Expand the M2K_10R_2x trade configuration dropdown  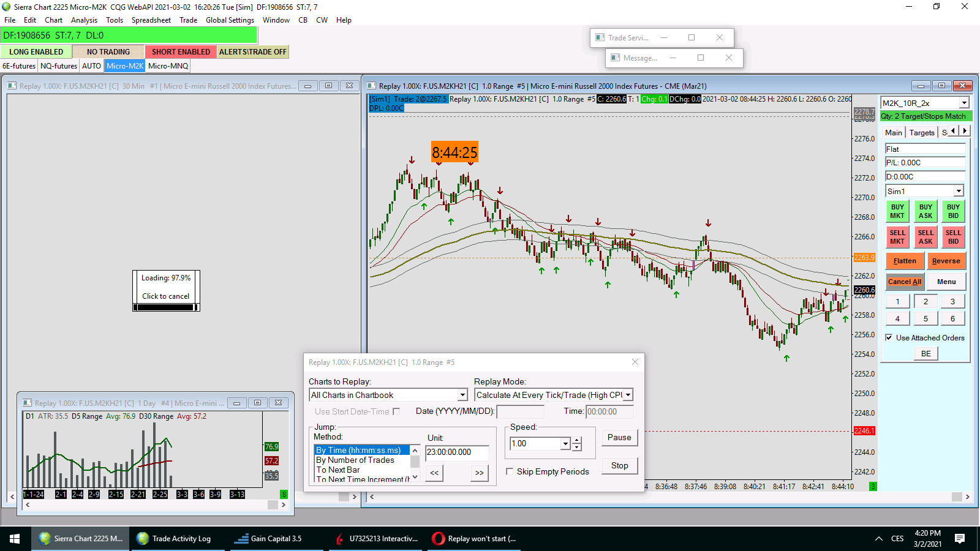964,103
